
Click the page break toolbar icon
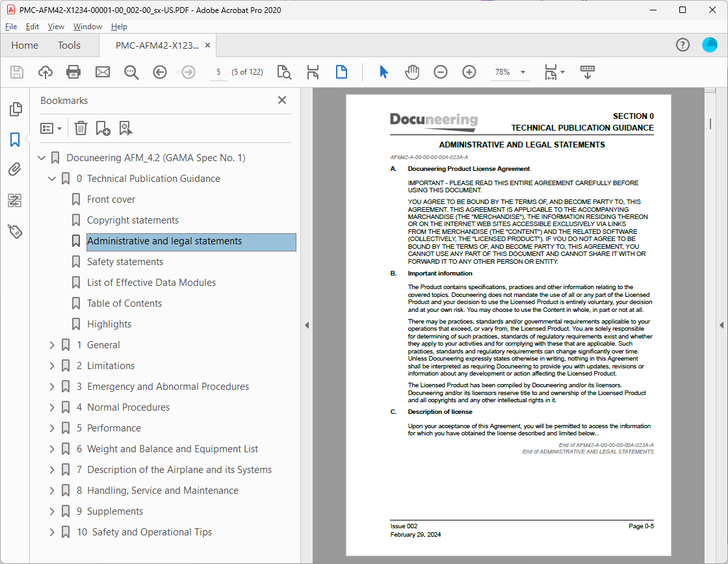(313, 72)
